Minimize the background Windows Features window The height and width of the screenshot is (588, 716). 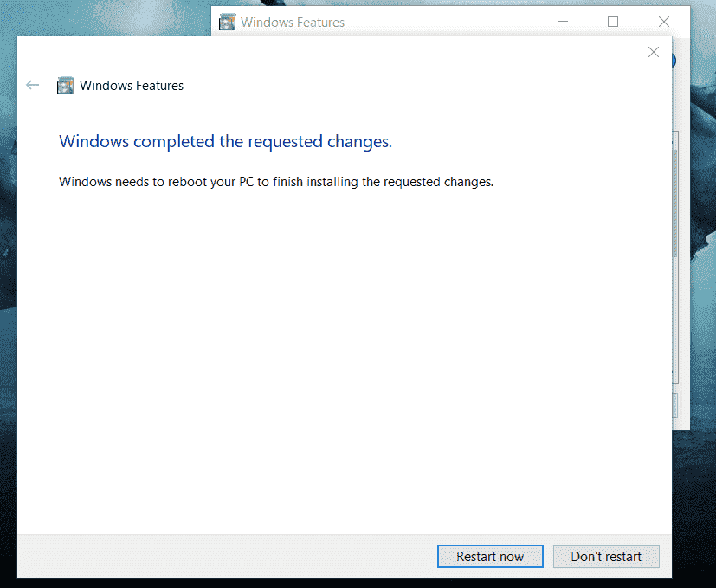coord(563,22)
